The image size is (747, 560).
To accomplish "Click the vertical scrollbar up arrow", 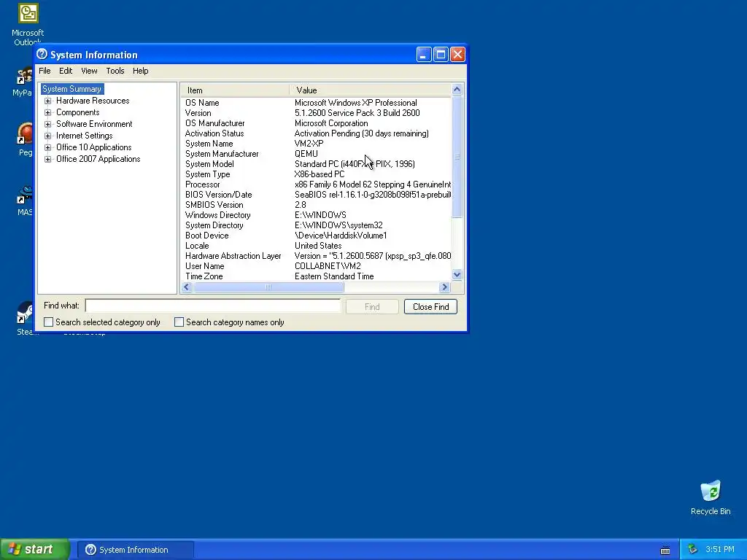I will tap(457, 90).
